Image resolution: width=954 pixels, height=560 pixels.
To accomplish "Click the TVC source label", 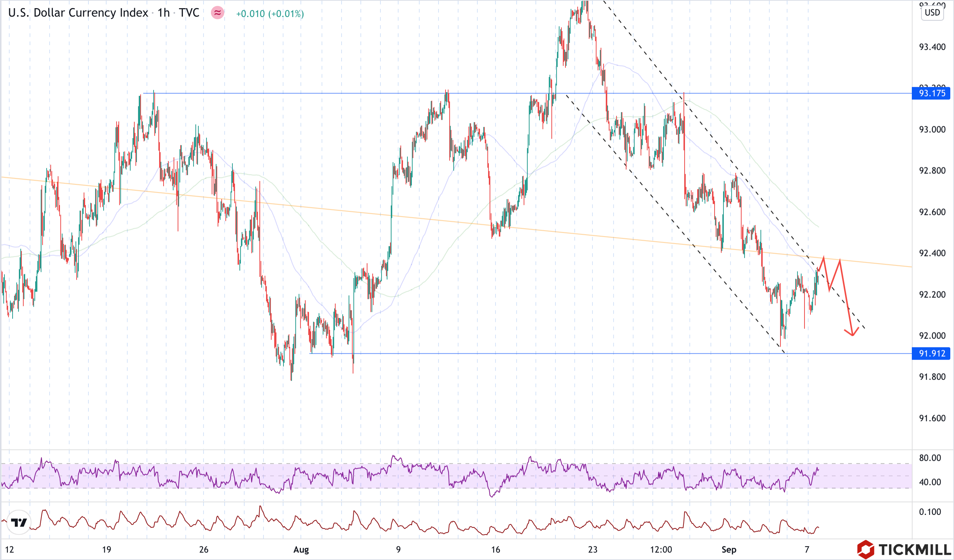I will [x=189, y=13].
